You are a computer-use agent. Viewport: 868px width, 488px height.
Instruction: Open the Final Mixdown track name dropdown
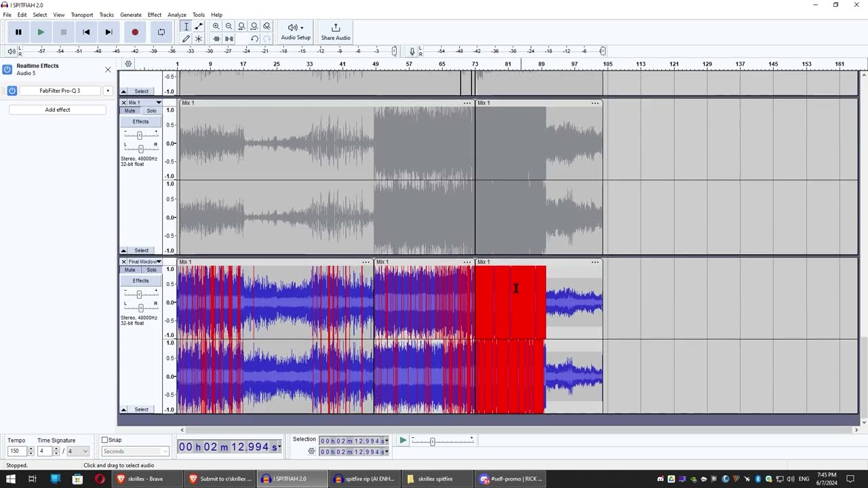(x=144, y=262)
